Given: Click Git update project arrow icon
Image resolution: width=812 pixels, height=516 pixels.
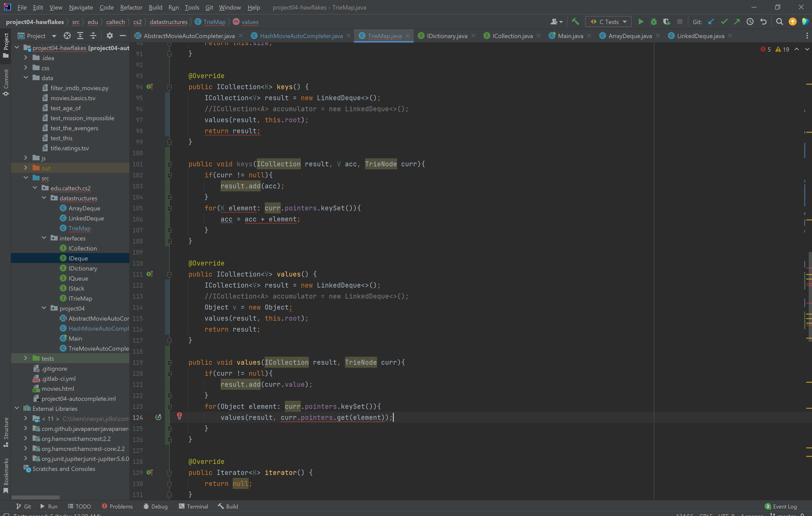Looking at the screenshot, I should tap(711, 22).
